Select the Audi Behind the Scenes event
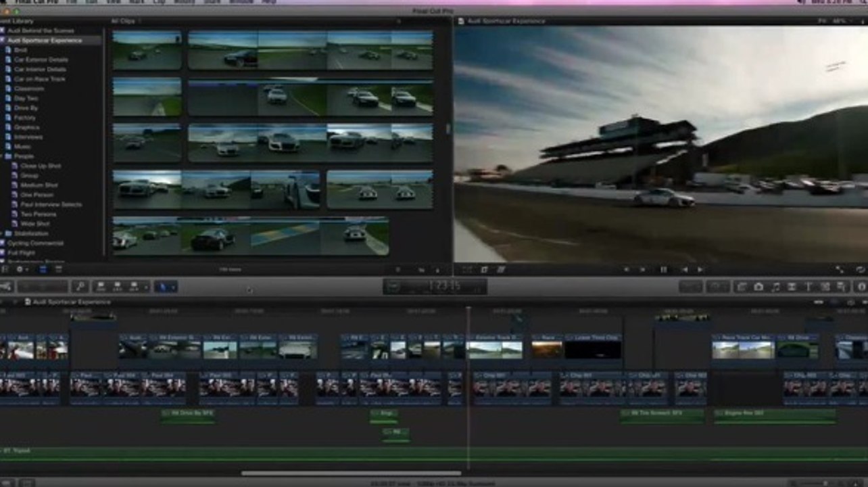 click(41, 31)
